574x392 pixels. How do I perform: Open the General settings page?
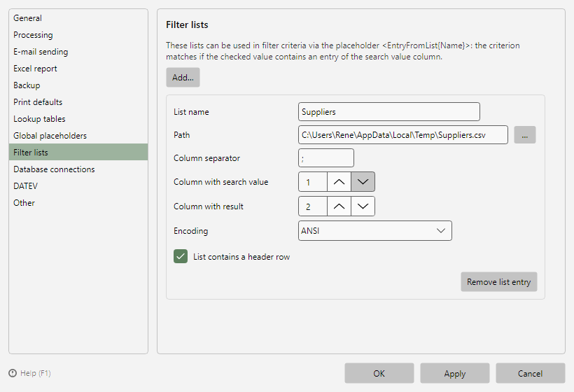tap(78, 18)
